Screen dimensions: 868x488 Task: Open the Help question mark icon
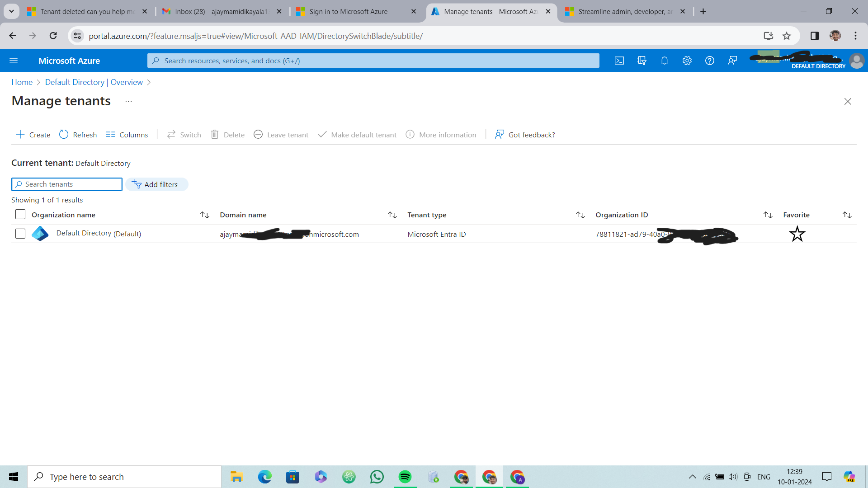click(710, 61)
